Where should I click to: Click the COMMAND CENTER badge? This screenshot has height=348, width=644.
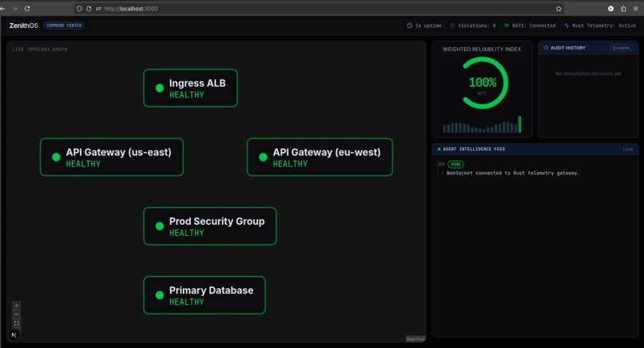coord(64,26)
